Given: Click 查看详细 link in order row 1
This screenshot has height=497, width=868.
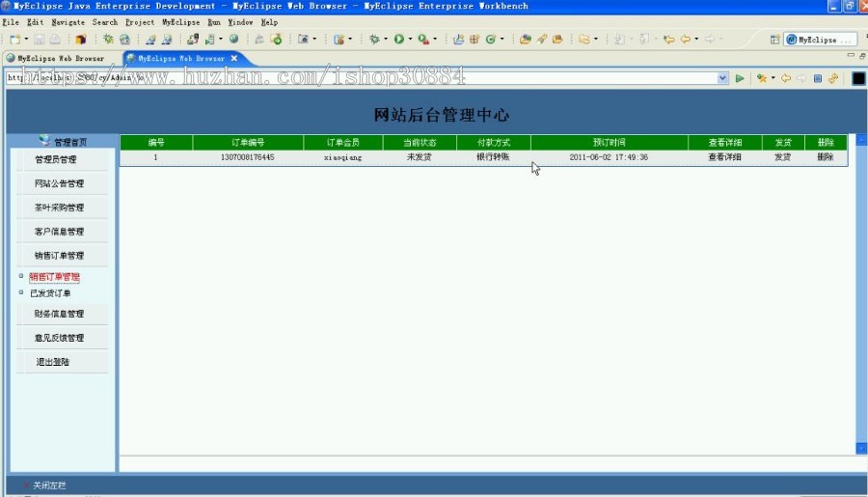Looking at the screenshot, I should pos(724,157).
